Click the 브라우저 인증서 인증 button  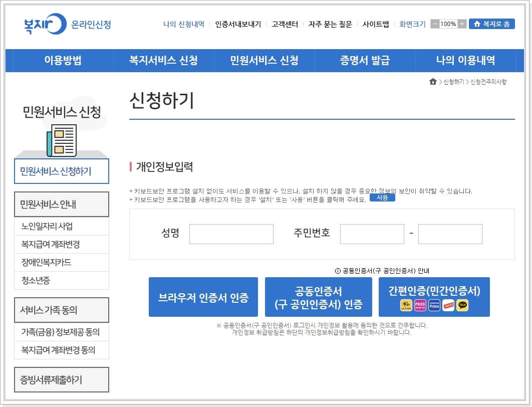pos(203,297)
